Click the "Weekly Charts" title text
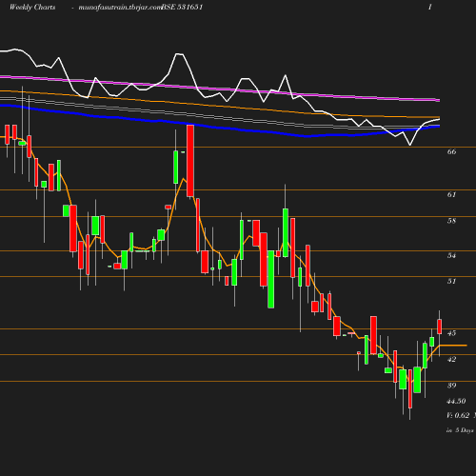 (32, 7)
